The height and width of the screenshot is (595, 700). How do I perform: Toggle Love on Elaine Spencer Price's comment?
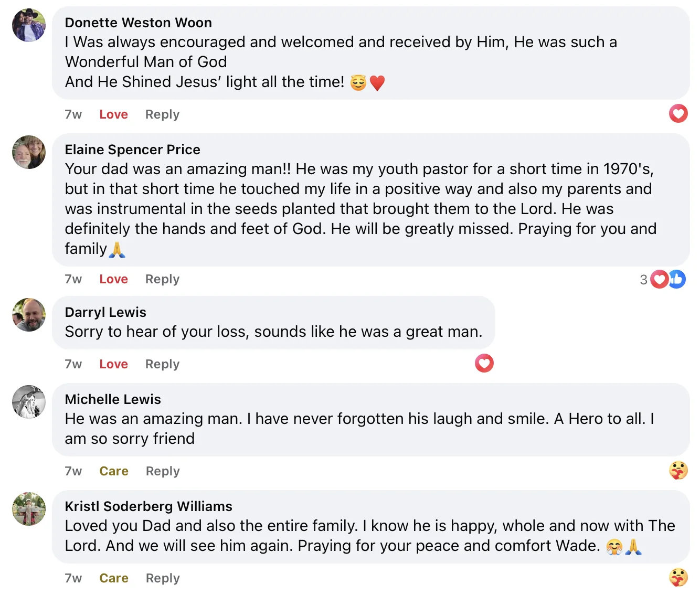[x=113, y=279]
